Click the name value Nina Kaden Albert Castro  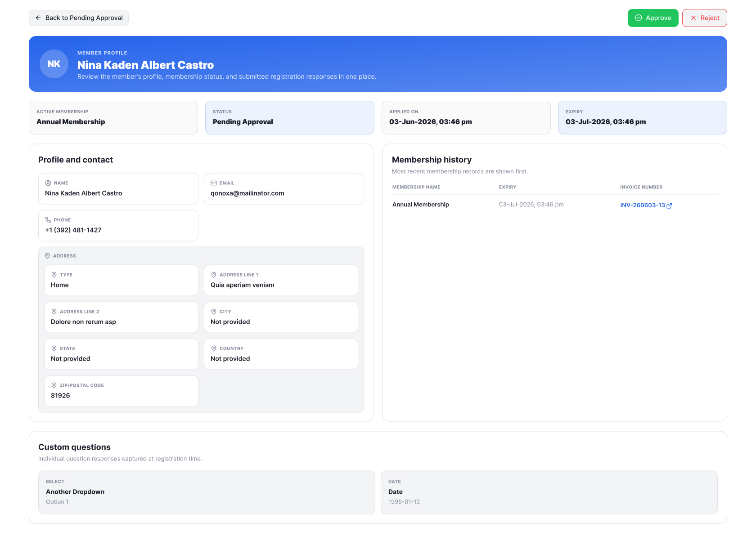[x=84, y=193]
